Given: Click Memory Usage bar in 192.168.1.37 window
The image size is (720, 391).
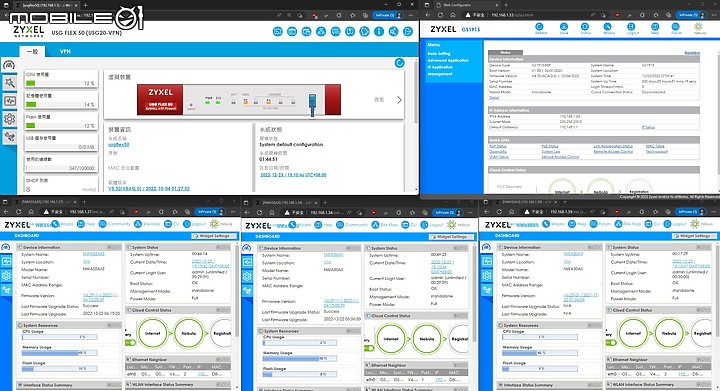Looking at the screenshot, I should point(59,353).
